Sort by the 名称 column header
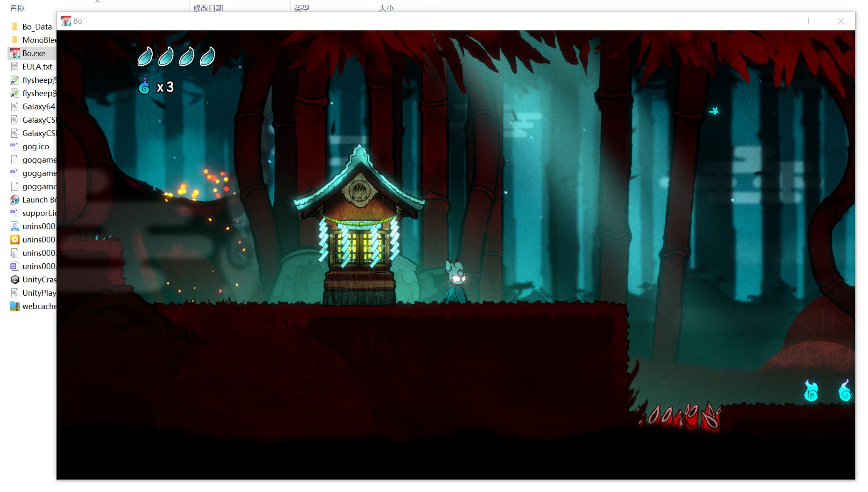868x492 pixels. click(17, 8)
